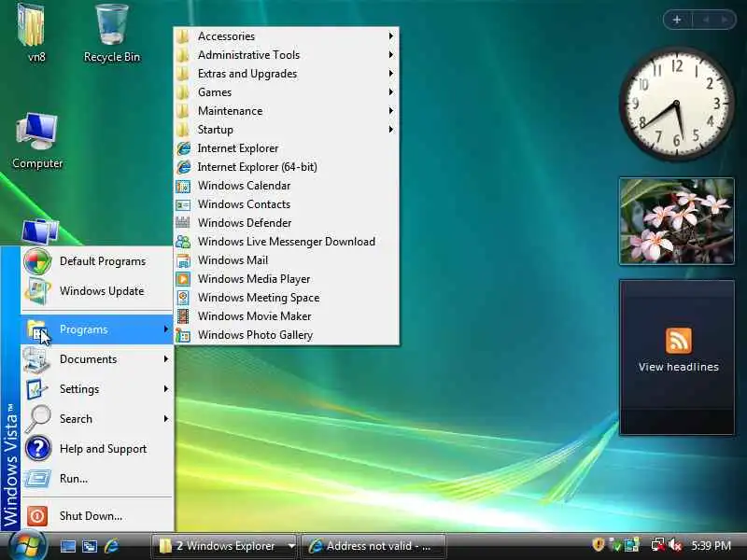This screenshot has height=560, width=747.
Task: Open Windows Media Player menu entry
Action: pos(287,279)
